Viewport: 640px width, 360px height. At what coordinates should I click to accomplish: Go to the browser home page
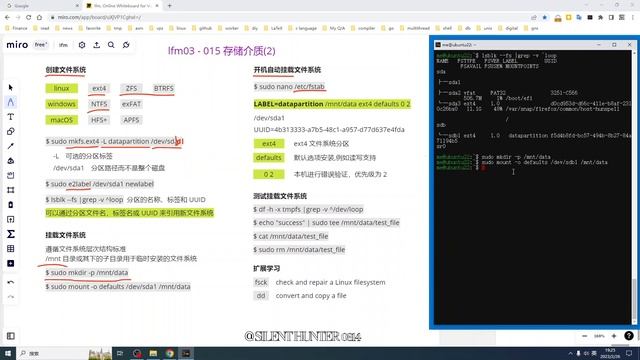[x=39, y=17]
